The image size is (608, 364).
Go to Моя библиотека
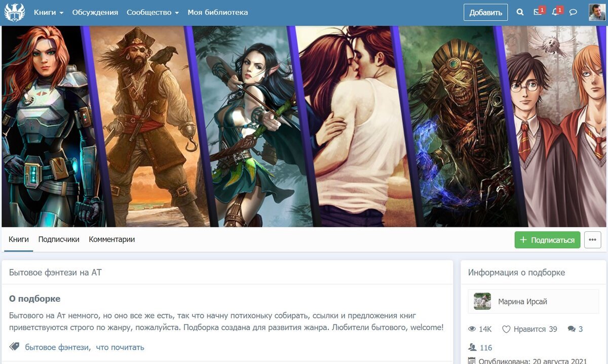coord(218,12)
